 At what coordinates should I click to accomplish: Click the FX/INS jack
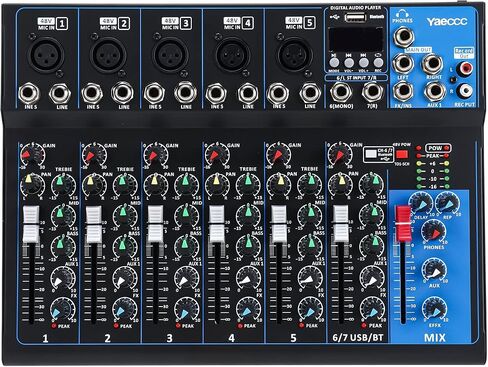(403, 91)
